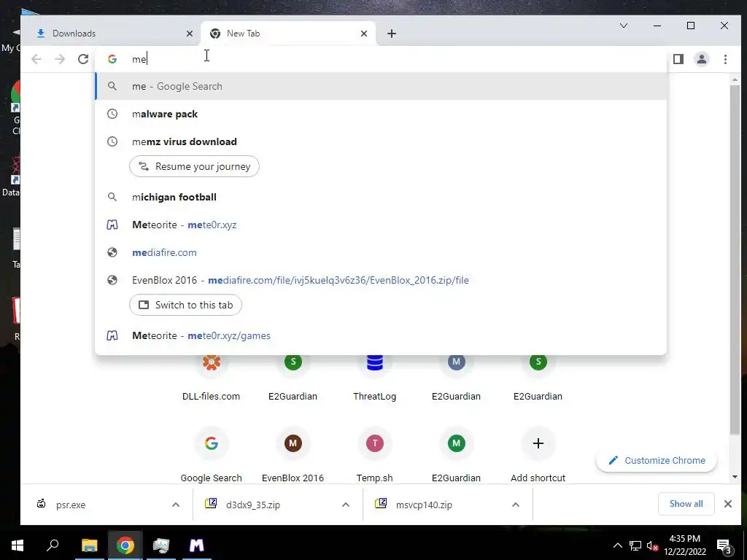Open the side panel icon
The width and height of the screenshot is (747, 560).
678,59
